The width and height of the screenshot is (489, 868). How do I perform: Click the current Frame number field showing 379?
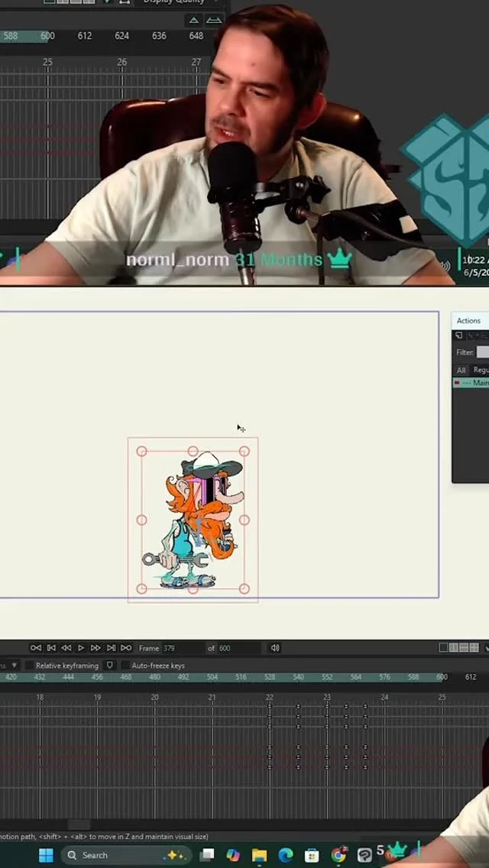[182, 648]
